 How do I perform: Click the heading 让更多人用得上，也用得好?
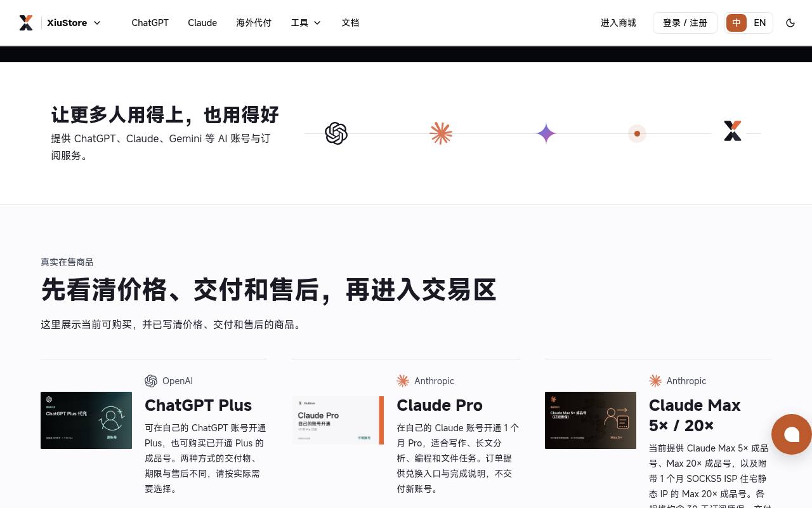(x=165, y=115)
